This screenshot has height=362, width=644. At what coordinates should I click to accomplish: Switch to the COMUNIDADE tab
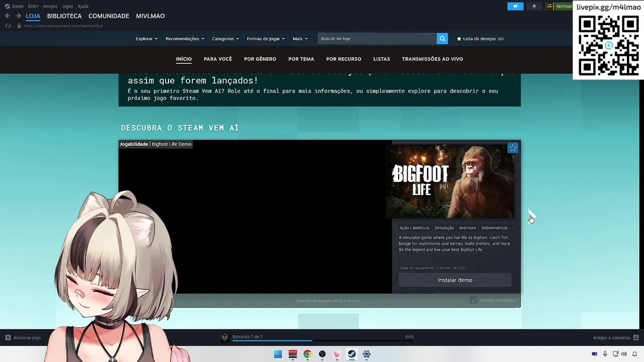(109, 16)
